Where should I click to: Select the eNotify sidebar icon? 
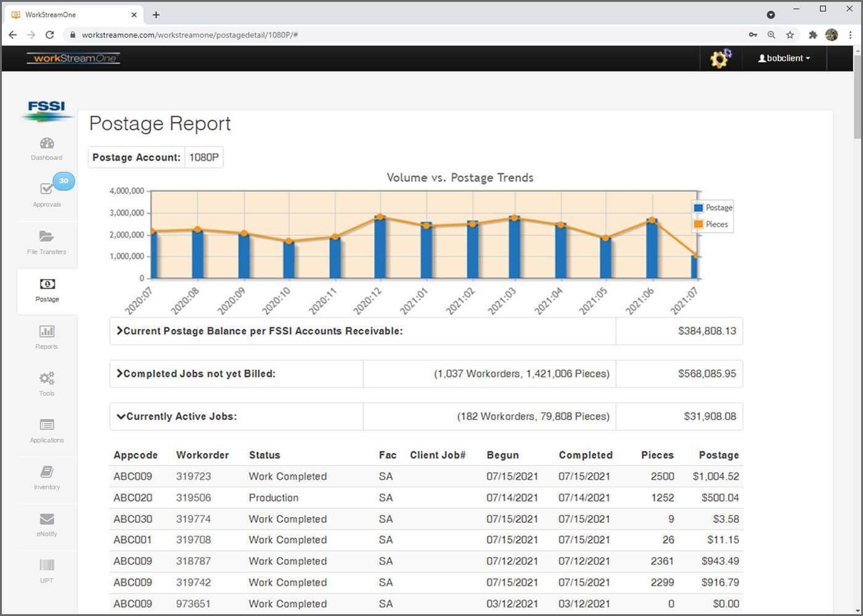pos(46,524)
